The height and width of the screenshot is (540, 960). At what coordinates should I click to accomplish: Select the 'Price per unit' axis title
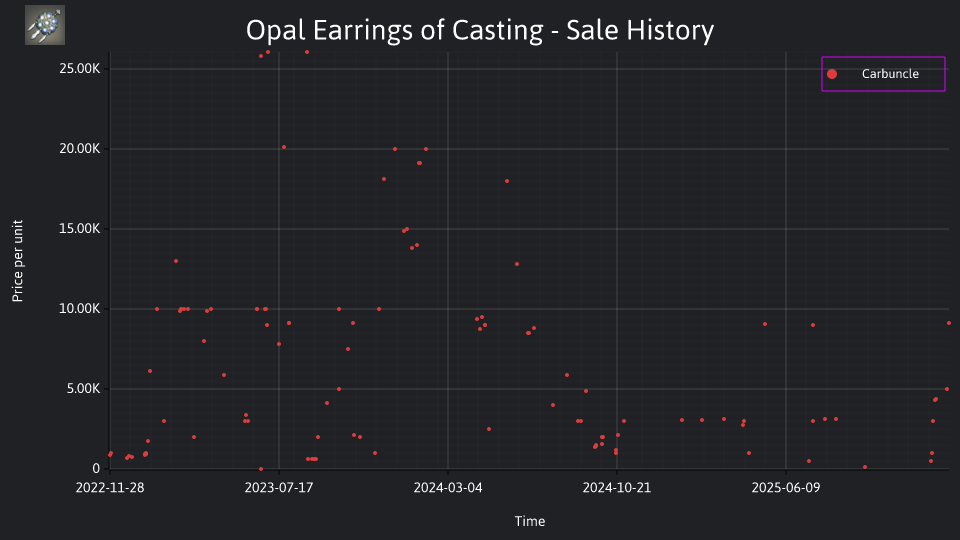18,261
